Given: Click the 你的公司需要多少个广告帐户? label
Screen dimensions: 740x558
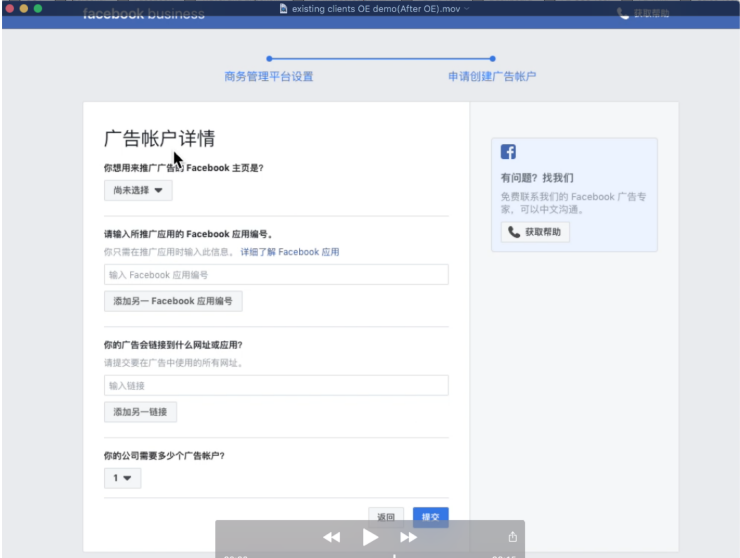Looking at the screenshot, I should (x=164, y=456).
